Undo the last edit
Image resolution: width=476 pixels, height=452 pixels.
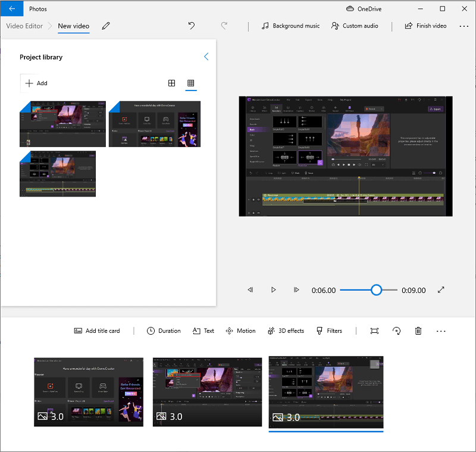tap(191, 26)
